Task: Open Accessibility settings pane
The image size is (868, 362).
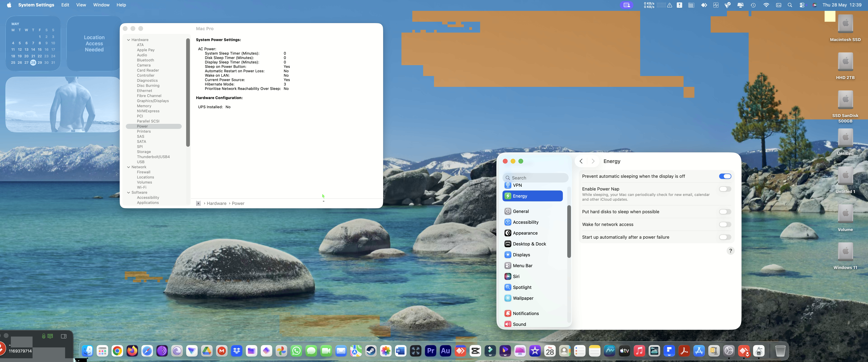Action: [532, 222]
